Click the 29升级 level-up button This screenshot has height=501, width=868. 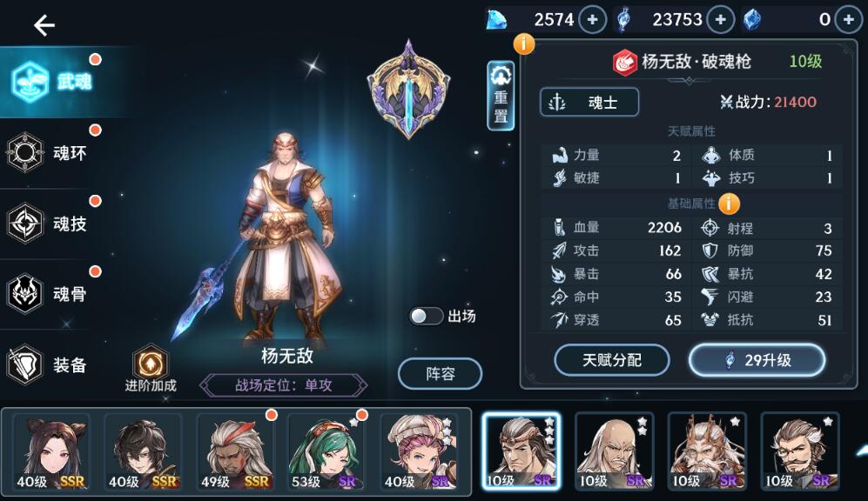[x=757, y=360]
